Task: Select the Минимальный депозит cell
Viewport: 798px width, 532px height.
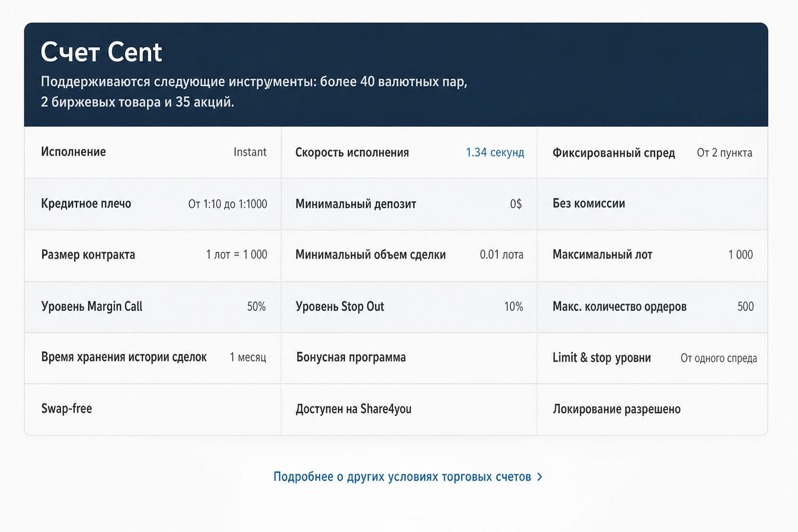Action: click(x=409, y=204)
